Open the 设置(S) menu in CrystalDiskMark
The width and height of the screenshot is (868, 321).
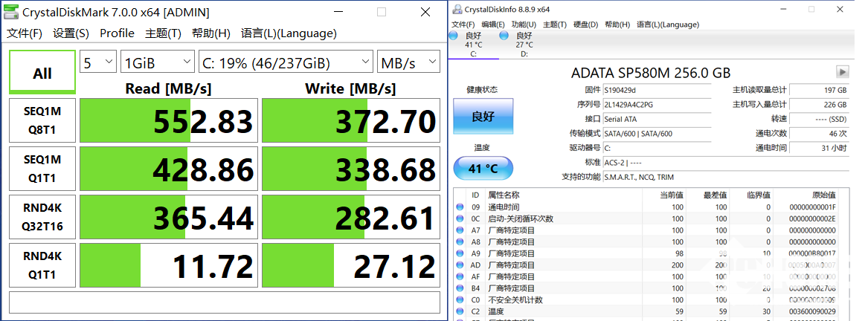[x=71, y=33]
